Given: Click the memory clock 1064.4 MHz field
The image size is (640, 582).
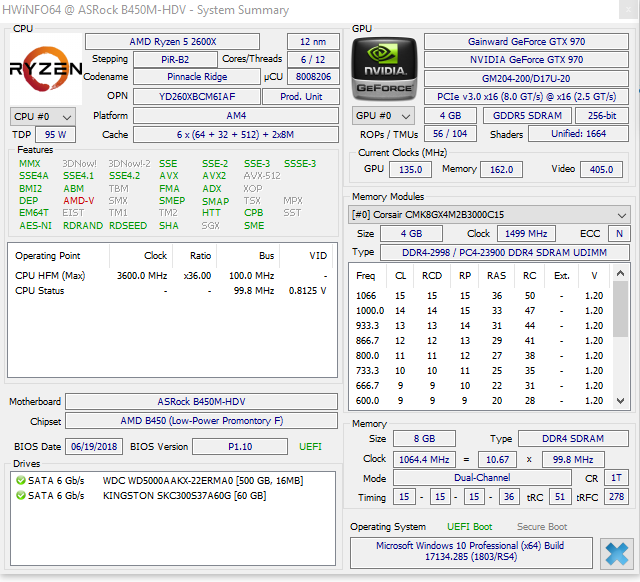Looking at the screenshot, I should click(424, 460).
